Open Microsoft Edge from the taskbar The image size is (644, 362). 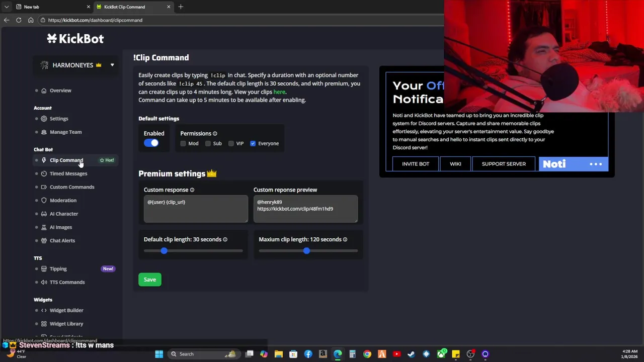pyautogui.click(x=338, y=354)
